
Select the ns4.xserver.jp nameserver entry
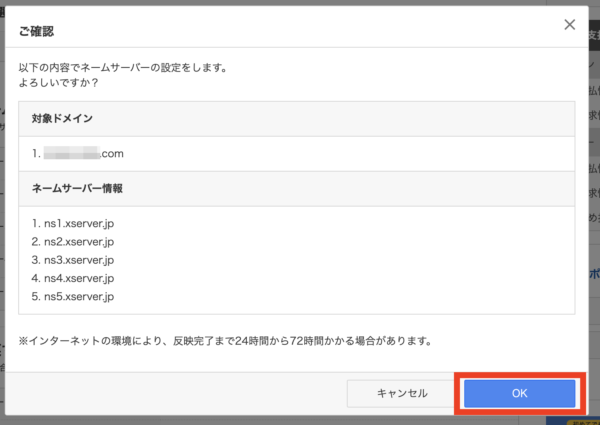[73, 278]
